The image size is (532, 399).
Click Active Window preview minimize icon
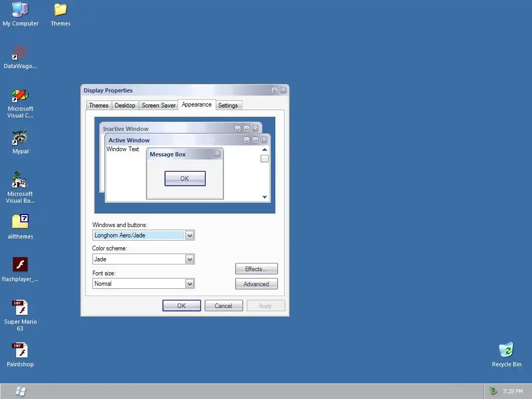point(246,140)
